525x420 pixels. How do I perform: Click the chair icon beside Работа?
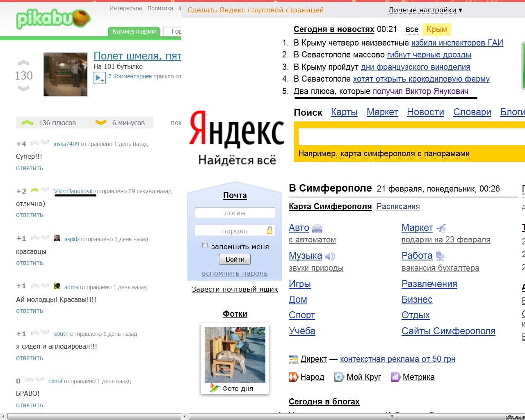[440, 256]
